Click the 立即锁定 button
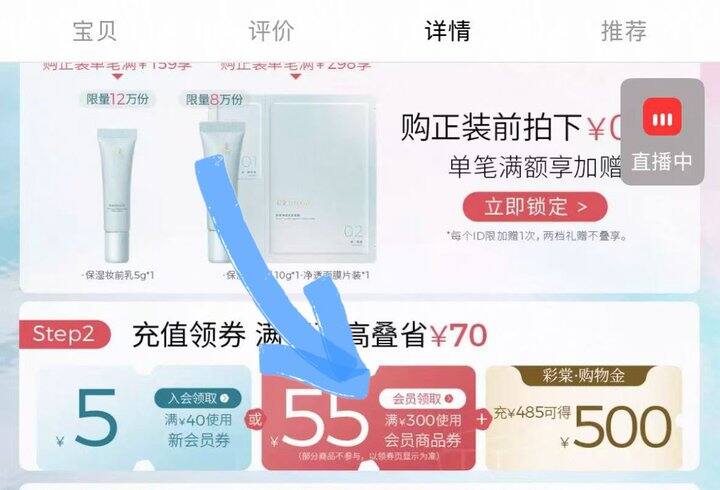 point(535,207)
